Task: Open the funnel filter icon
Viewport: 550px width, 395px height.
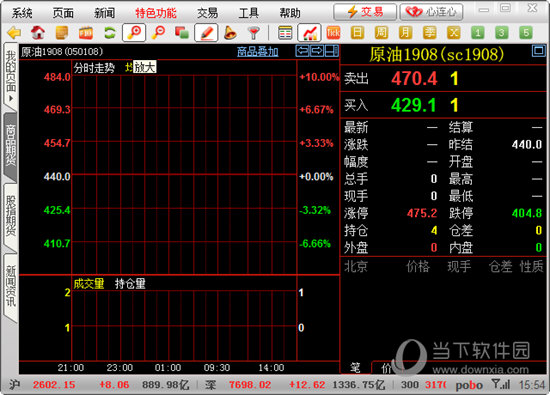Action: click(254, 33)
